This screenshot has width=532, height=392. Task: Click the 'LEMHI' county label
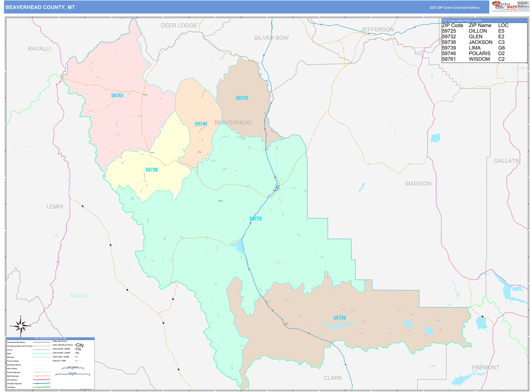(55, 207)
